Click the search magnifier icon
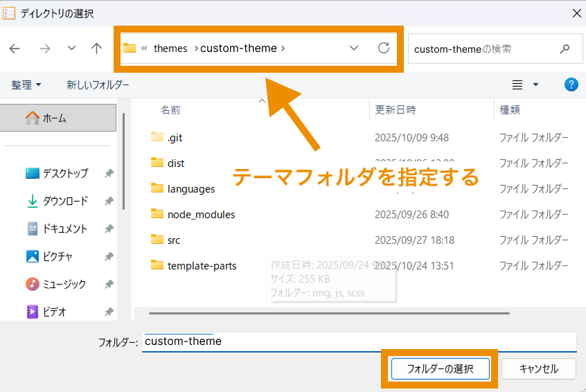Viewport: 586px width, 392px height. tap(565, 49)
